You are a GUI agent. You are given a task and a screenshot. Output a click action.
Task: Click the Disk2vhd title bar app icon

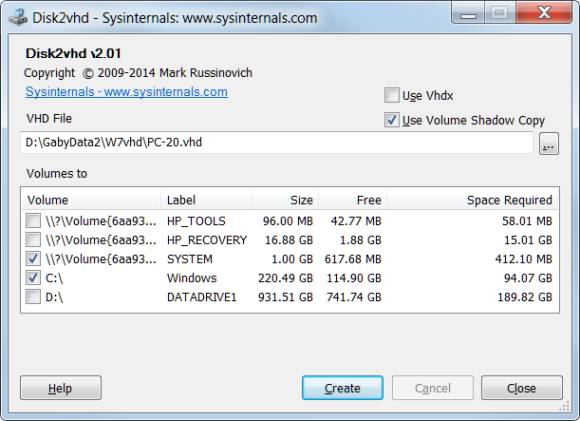(18, 17)
